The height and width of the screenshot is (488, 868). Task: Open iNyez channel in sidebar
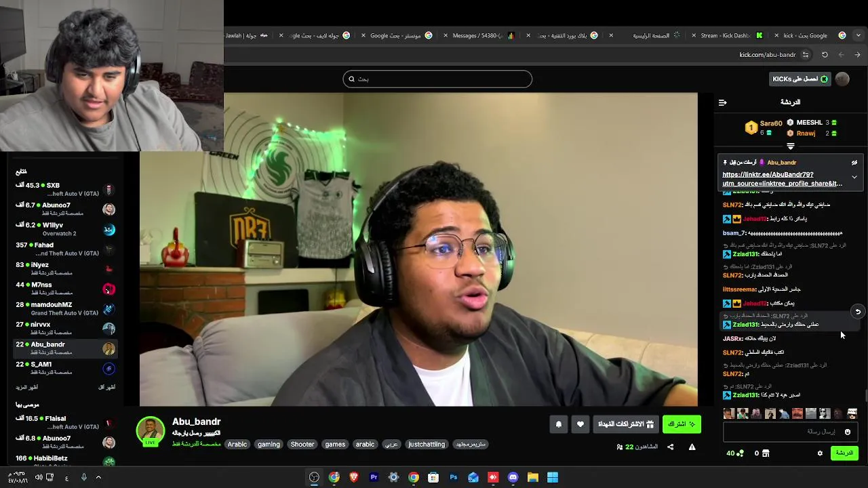(65, 268)
